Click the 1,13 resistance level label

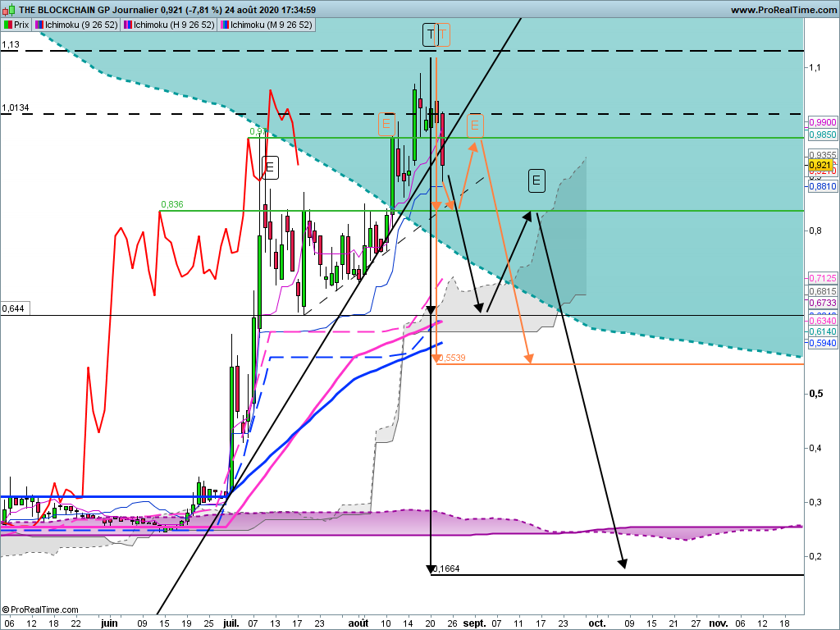(11, 45)
